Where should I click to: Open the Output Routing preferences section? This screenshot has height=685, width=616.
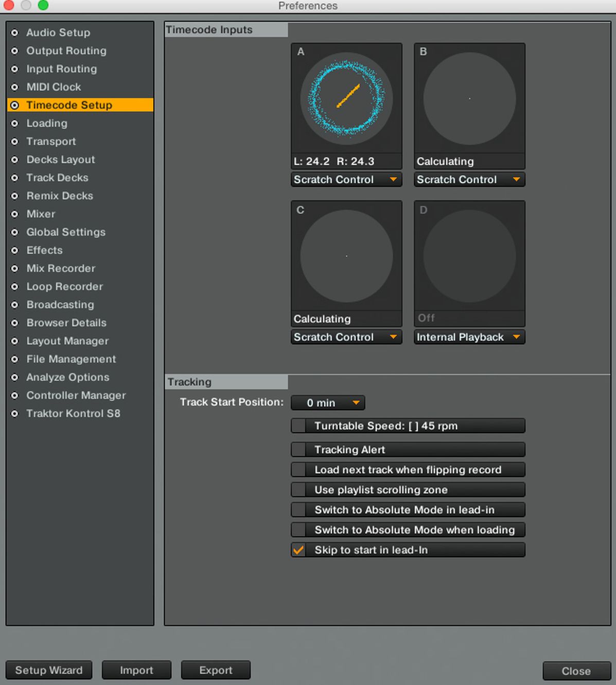(x=66, y=50)
